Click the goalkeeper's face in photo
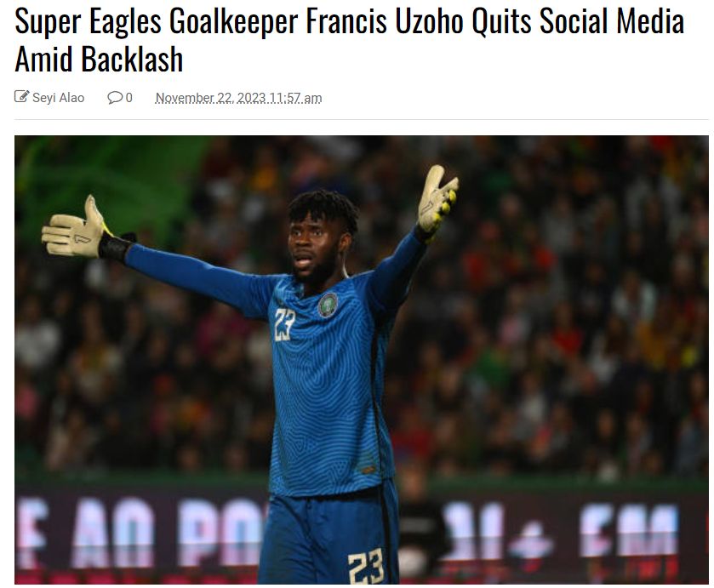 [x=314, y=246]
